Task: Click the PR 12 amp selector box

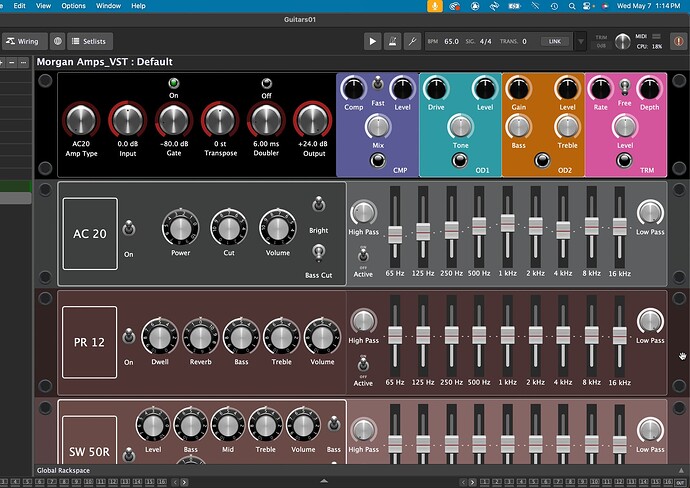Action: [x=89, y=342]
